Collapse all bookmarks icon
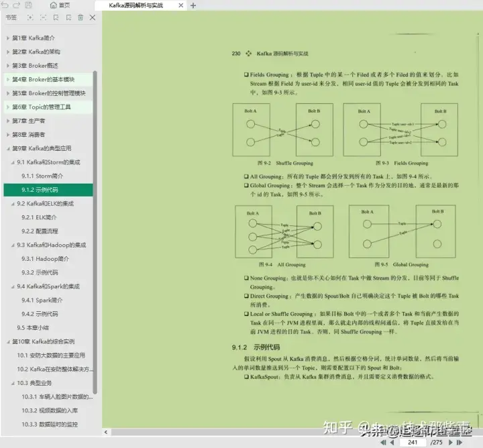The height and width of the screenshot is (448, 483). point(43,17)
